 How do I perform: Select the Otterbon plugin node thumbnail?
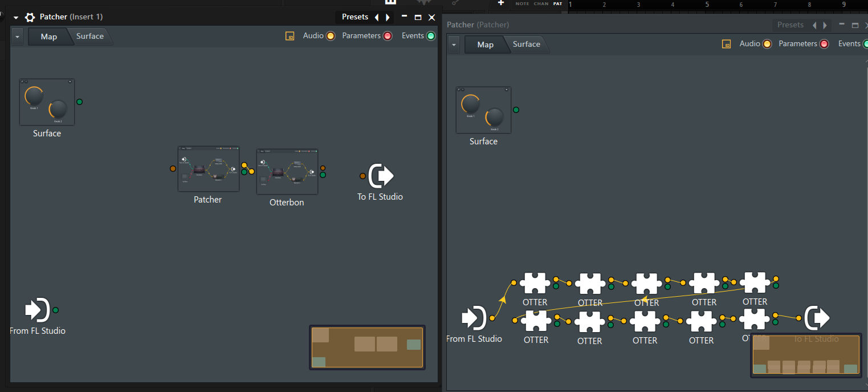[x=287, y=172]
